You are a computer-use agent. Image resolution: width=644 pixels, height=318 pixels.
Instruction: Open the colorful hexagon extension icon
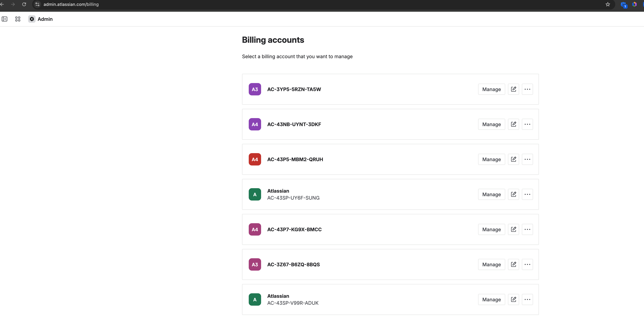635,4
